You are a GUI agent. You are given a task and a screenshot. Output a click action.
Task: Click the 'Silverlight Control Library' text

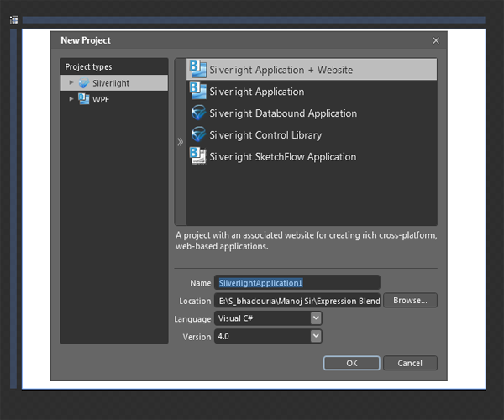(x=265, y=135)
